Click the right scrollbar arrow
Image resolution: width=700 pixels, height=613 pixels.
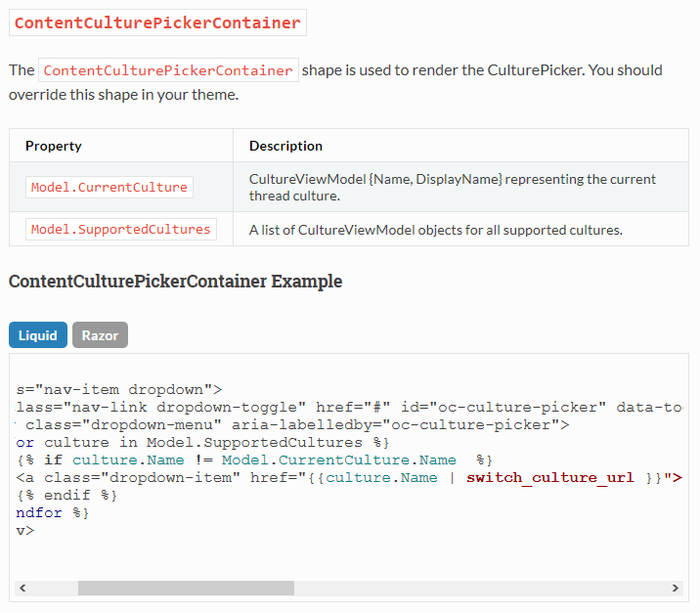click(676, 588)
